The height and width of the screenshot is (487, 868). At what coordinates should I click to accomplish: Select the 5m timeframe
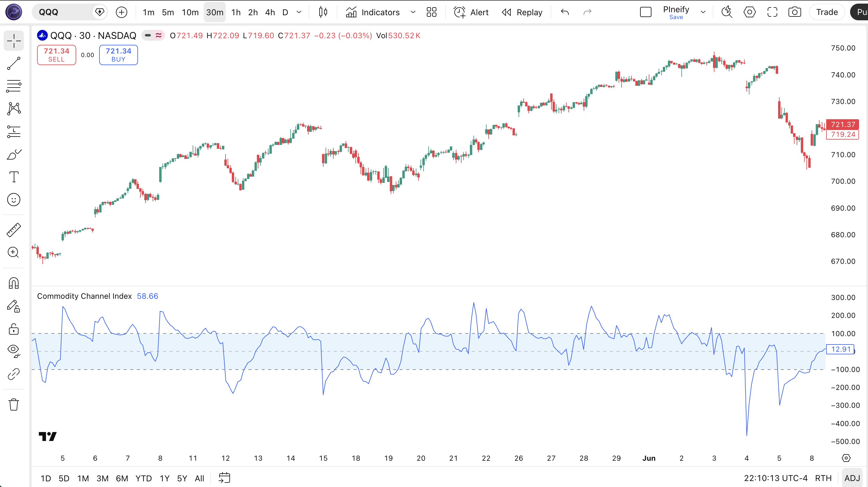(168, 13)
